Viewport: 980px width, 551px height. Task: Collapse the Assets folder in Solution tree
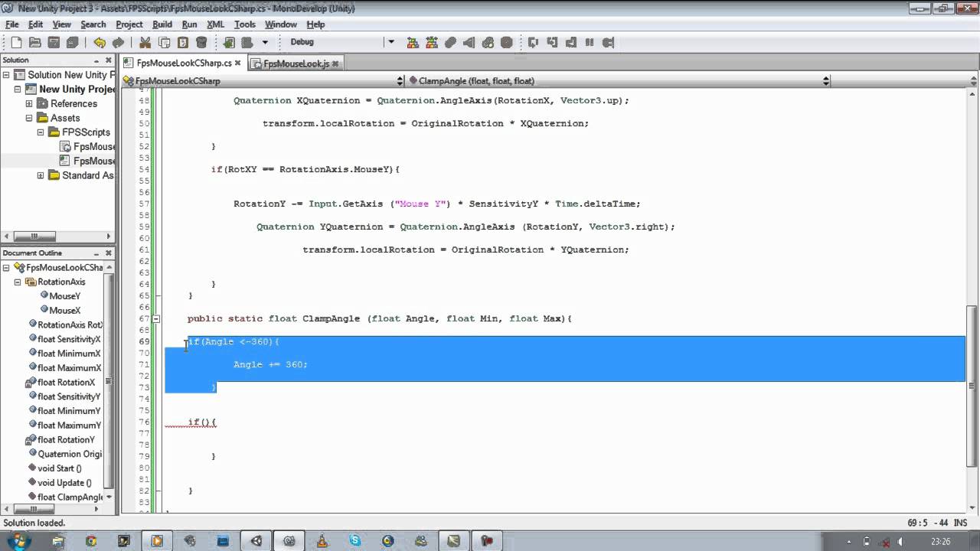pos(29,118)
